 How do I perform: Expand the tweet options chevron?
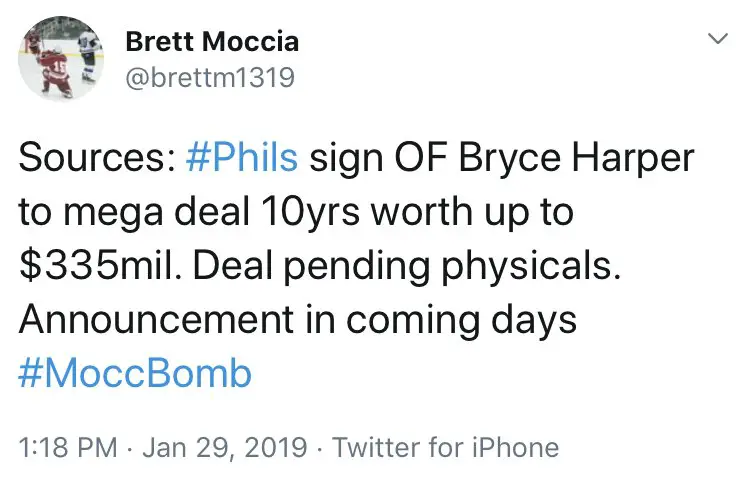(x=716, y=39)
